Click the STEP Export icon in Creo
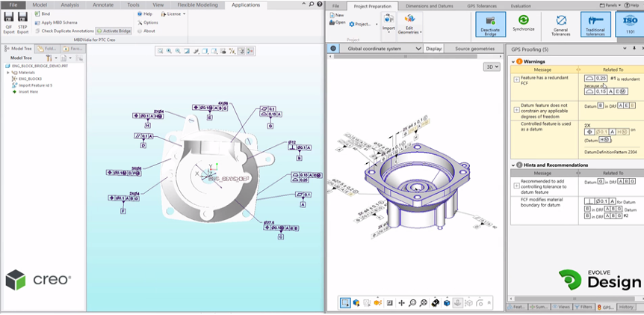Image resolution: width=644 pixels, height=315 pixels. tap(23, 22)
